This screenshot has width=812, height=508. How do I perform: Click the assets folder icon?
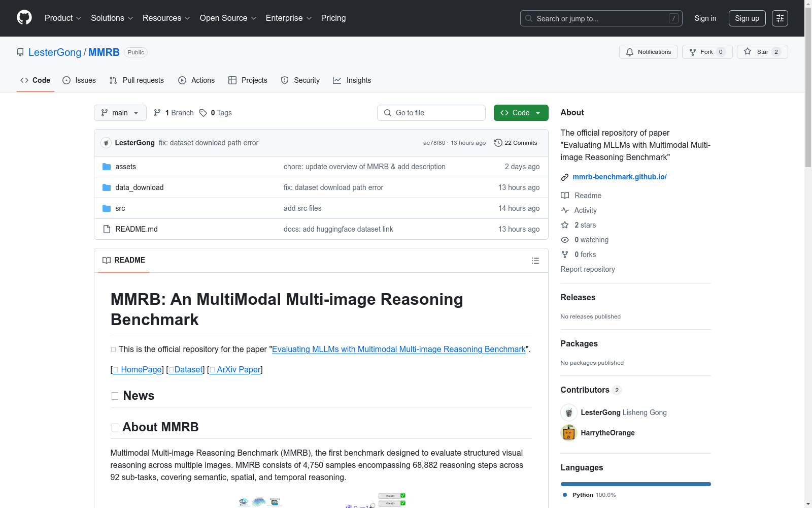pos(107,167)
